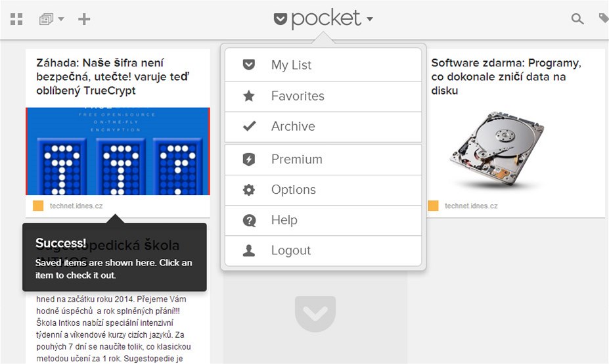Open the bulk edit pages dropdown
609x364 pixels.
click(51, 19)
